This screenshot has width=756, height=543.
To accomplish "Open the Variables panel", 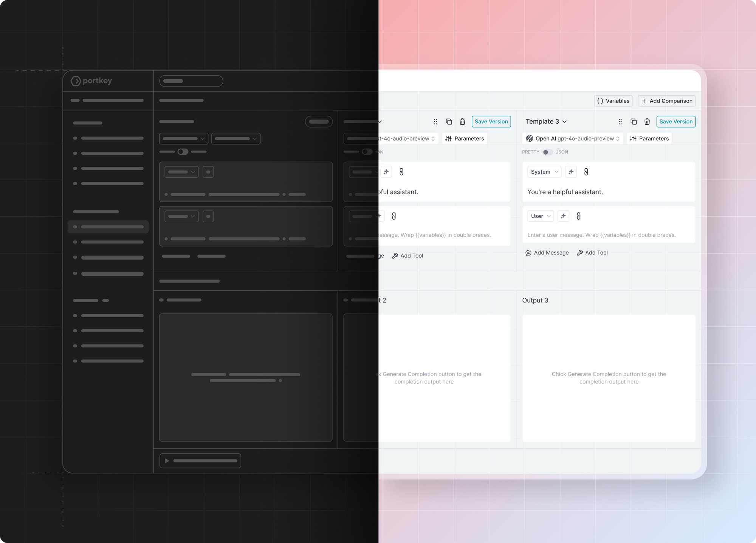I will (613, 101).
